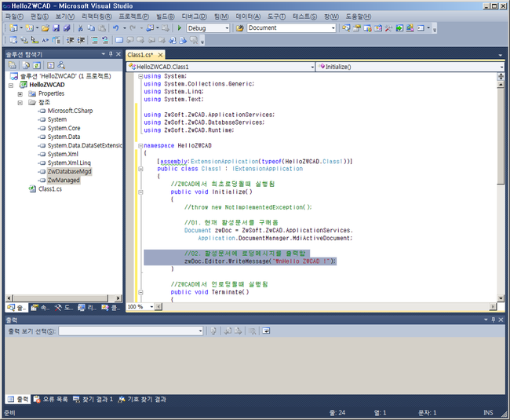Viewport: 510px width, 420px height.
Task: Click the Open File folder icon
Action: click(x=46, y=28)
